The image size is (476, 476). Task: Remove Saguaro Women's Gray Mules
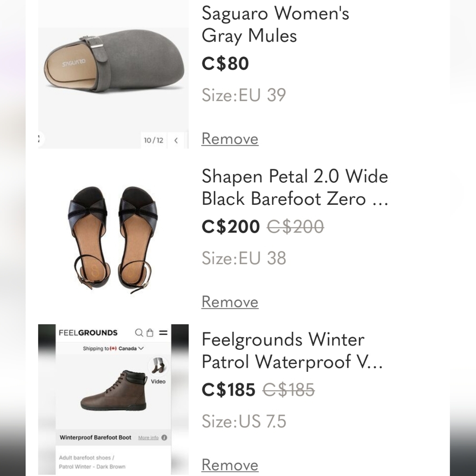(230, 139)
